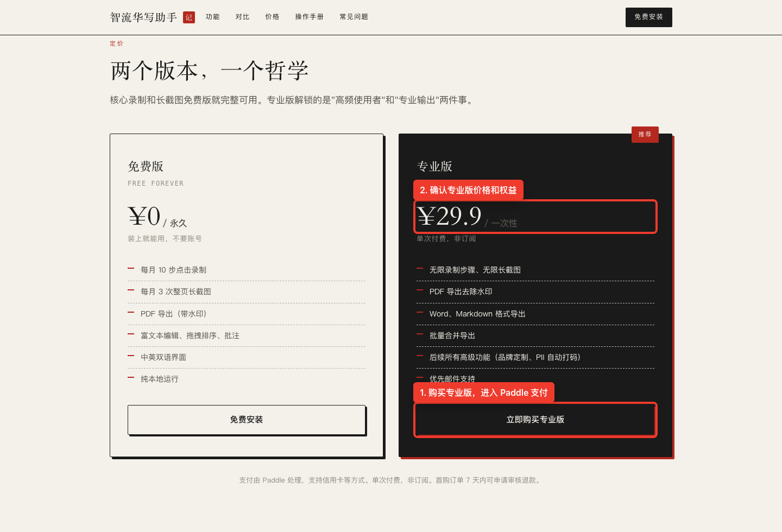
Task: Click the 推荐 badge on the pro card
Action: [x=645, y=135]
